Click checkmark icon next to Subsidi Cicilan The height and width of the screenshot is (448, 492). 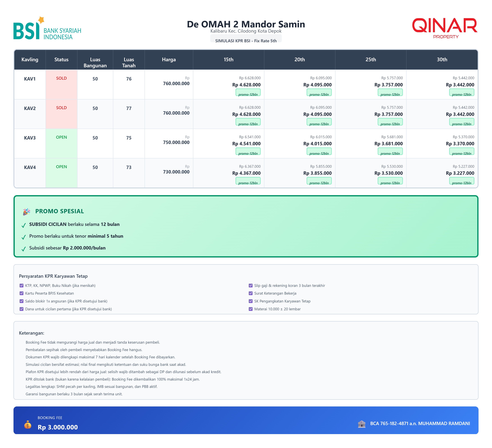pyautogui.click(x=24, y=225)
